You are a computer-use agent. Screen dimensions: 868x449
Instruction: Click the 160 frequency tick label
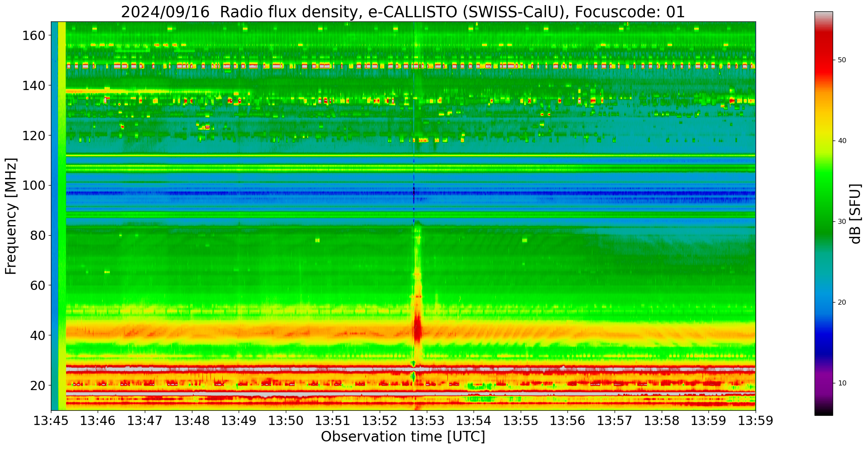pyautogui.click(x=34, y=36)
